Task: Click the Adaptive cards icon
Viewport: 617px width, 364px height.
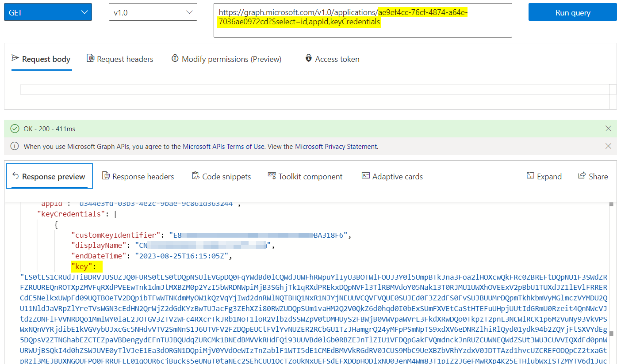Action: (x=366, y=176)
